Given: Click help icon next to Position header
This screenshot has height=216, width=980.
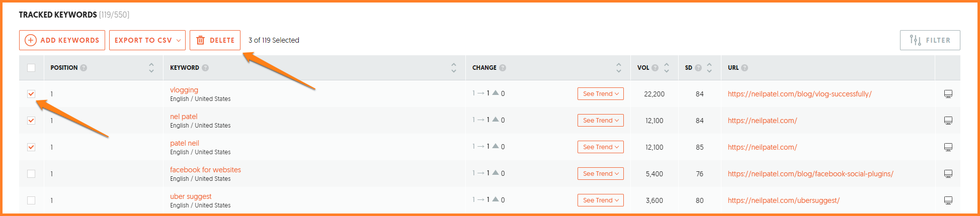Looking at the screenshot, I should 84,68.
